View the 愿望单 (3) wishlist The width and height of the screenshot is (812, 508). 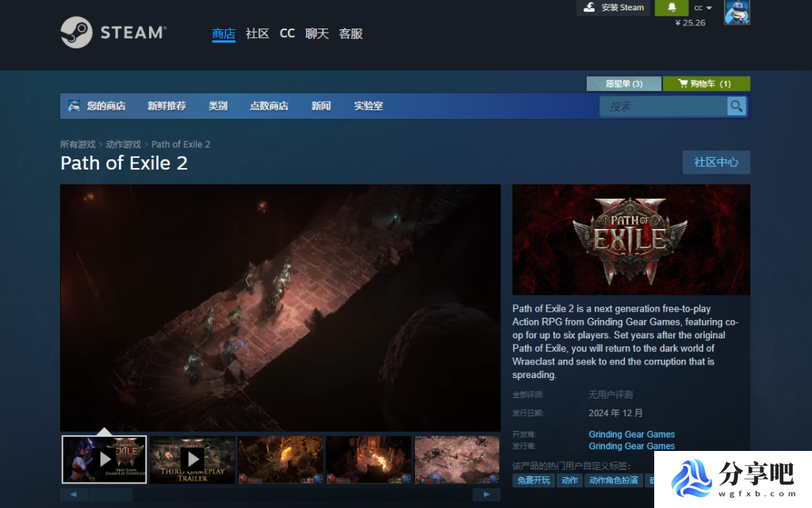(x=623, y=84)
